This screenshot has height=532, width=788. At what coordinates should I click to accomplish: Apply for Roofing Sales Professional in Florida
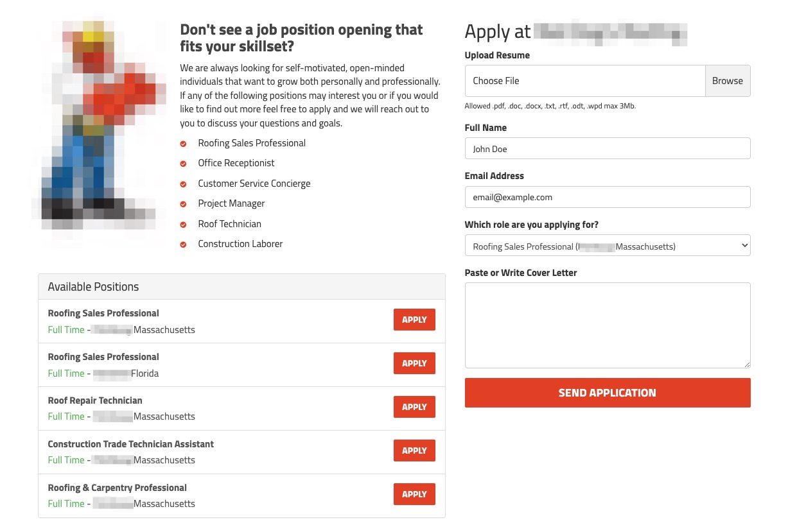pyautogui.click(x=414, y=363)
